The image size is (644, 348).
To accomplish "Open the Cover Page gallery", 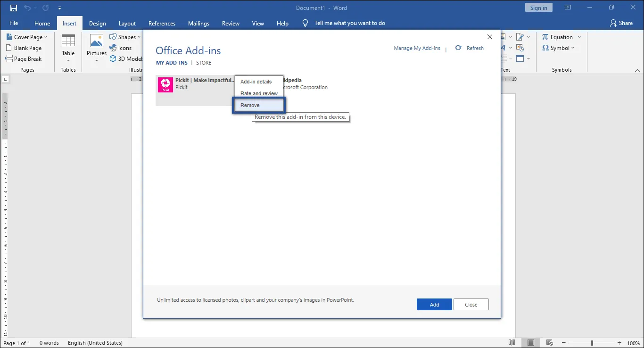I will [x=27, y=36].
